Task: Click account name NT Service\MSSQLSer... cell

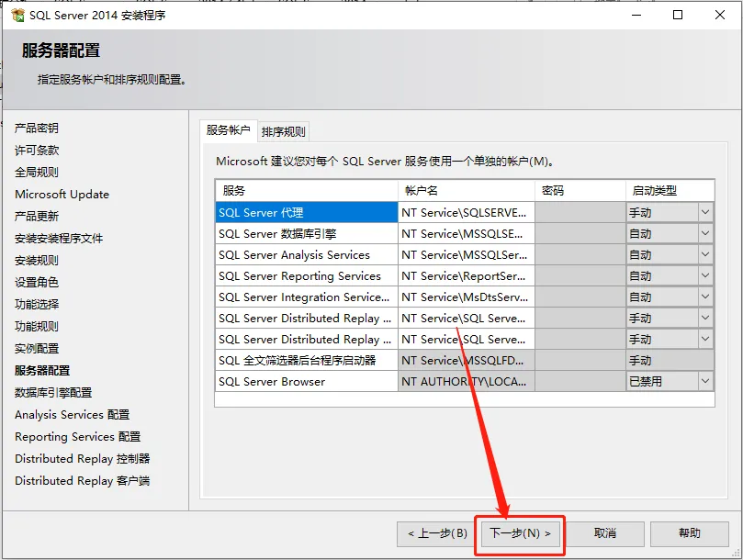Action: click(x=467, y=255)
